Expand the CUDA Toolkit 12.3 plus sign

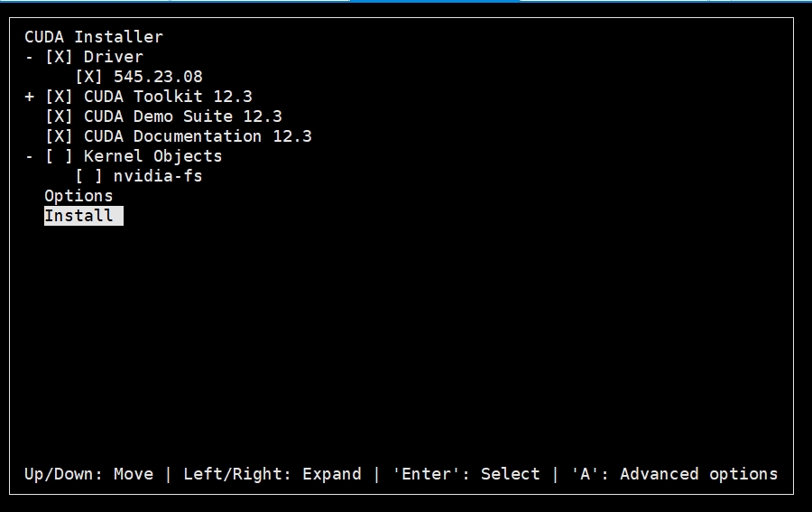coord(29,97)
